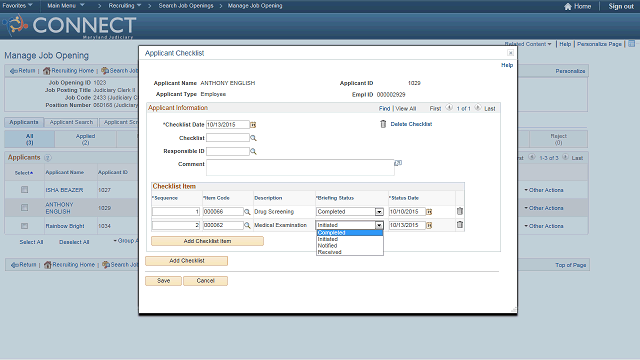Open lookup for item code 000062
Screen dimensions: 640x360
tap(247, 225)
